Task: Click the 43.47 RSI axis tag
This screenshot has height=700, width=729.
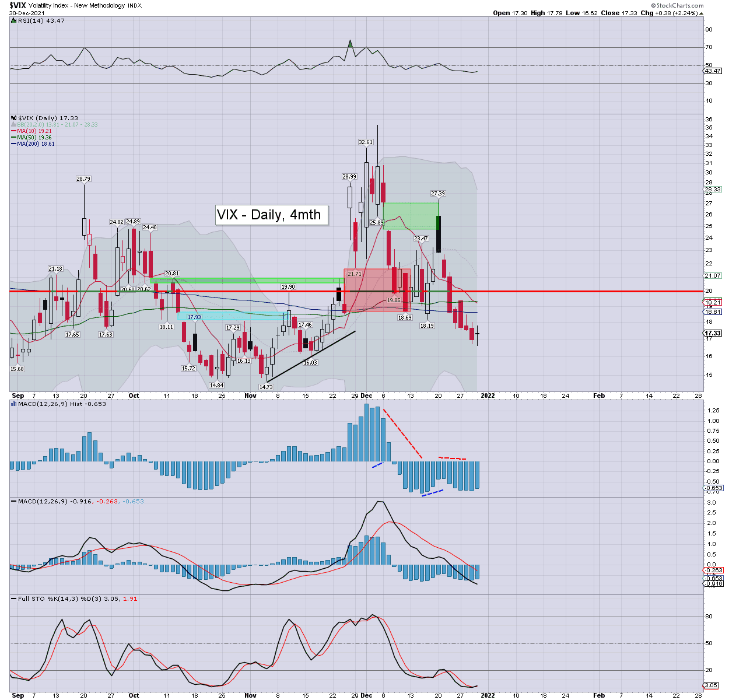Action: (713, 71)
